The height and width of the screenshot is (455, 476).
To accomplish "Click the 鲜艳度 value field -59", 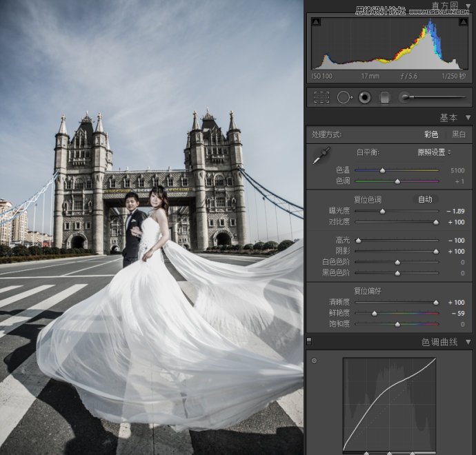I will point(458,314).
